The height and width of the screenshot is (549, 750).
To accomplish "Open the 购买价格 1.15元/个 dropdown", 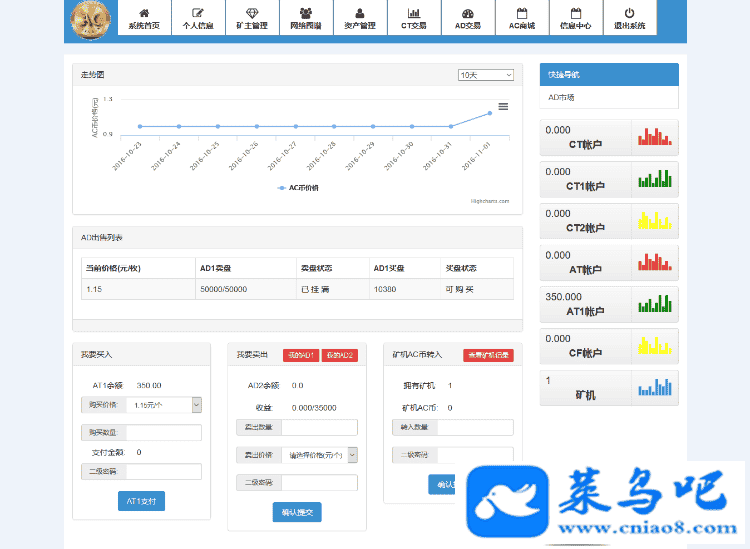I will (x=162, y=405).
